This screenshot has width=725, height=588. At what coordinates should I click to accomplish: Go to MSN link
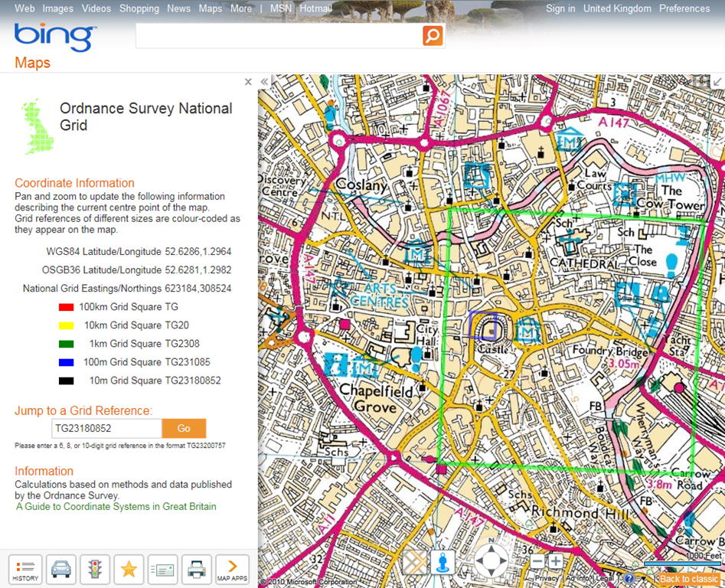point(281,8)
